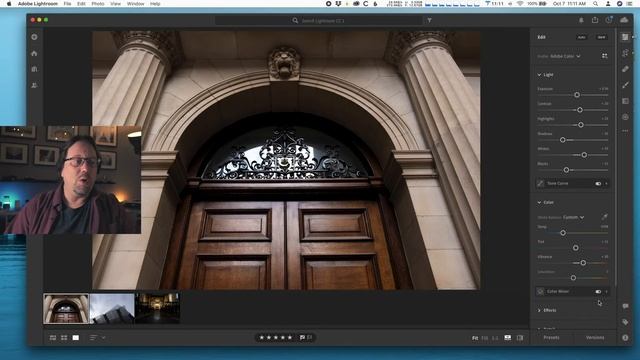This screenshot has width=640, height=360.
Task: Click the B&W button
Action: tap(601, 37)
